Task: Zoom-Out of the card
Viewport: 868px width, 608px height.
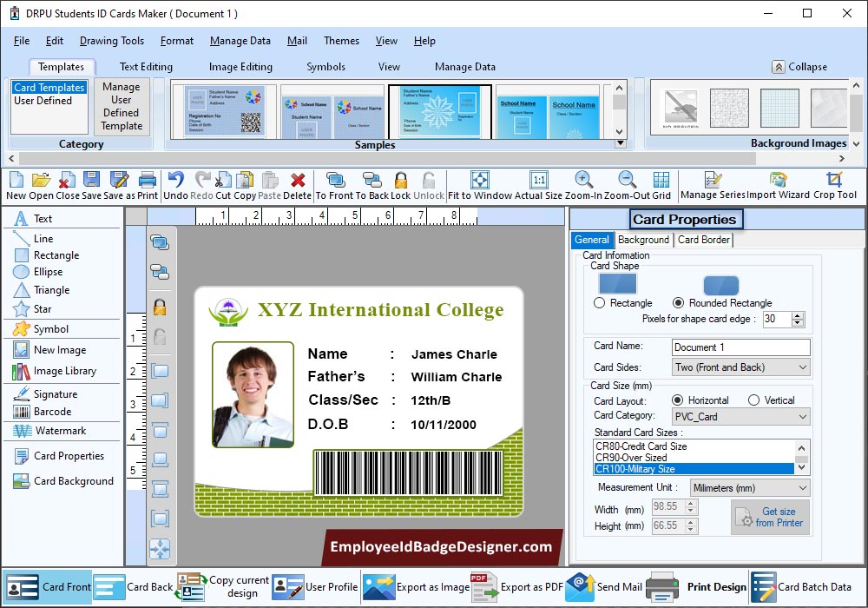Action: [627, 186]
